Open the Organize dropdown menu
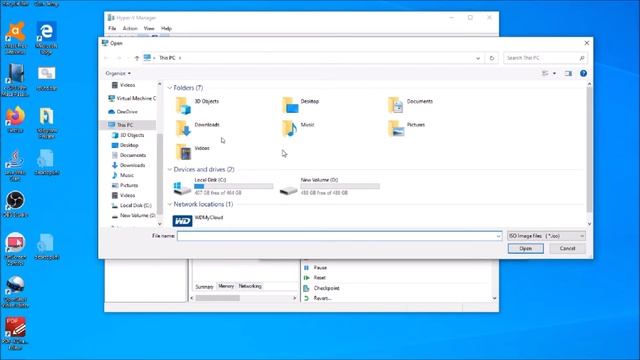640x360 pixels. [118, 73]
